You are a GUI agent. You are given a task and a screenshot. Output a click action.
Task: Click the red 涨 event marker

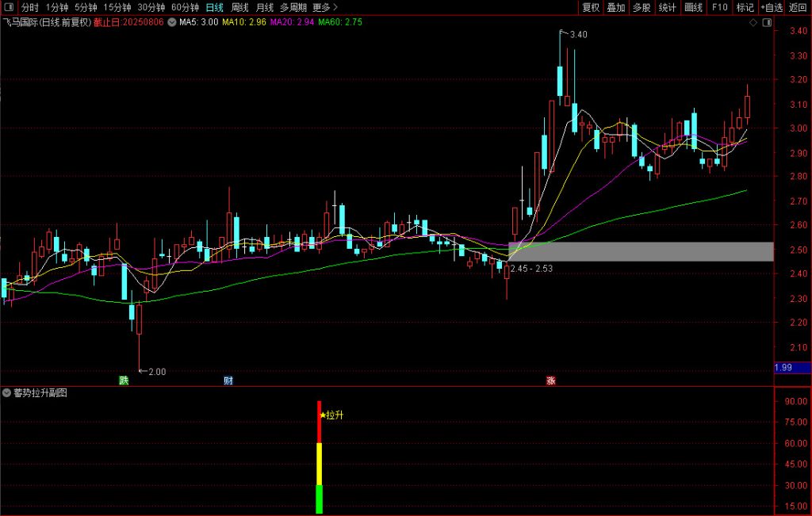tap(550, 380)
